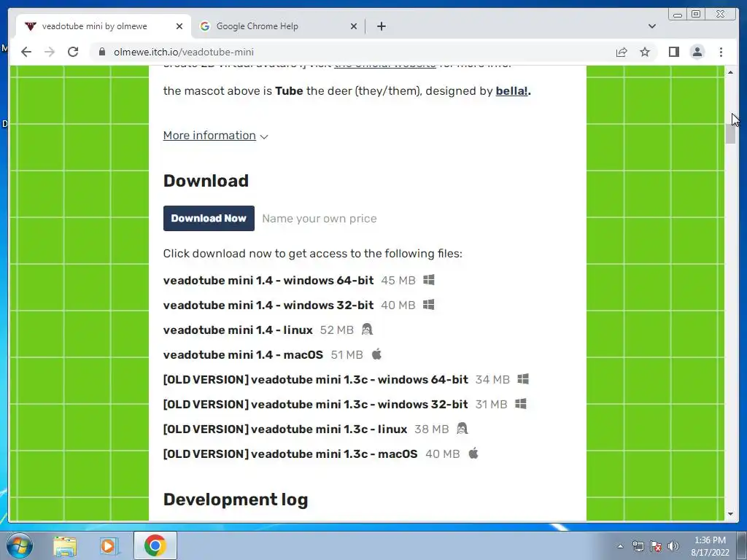Share this page icon in address bar
The width and height of the screenshot is (747, 560).
coord(622,52)
